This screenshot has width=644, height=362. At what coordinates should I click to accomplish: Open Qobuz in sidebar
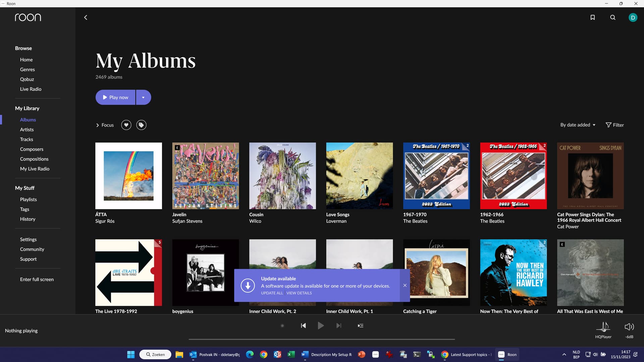click(27, 79)
